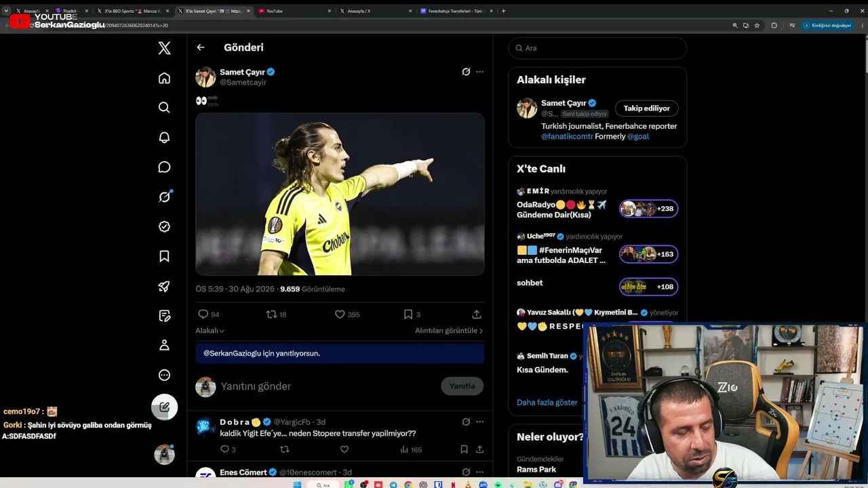This screenshot has height=488, width=868.
Task: Open Profile person icon in sidebar
Action: click(x=164, y=346)
